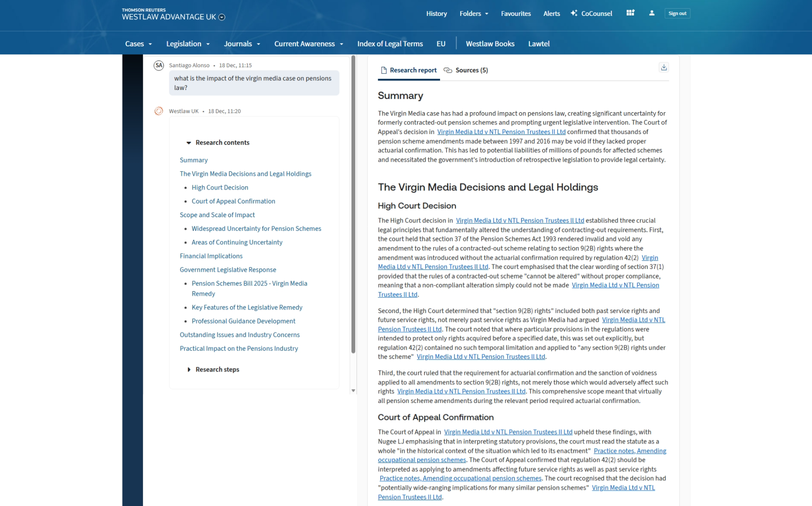Open Lawtel

[539, 44]
